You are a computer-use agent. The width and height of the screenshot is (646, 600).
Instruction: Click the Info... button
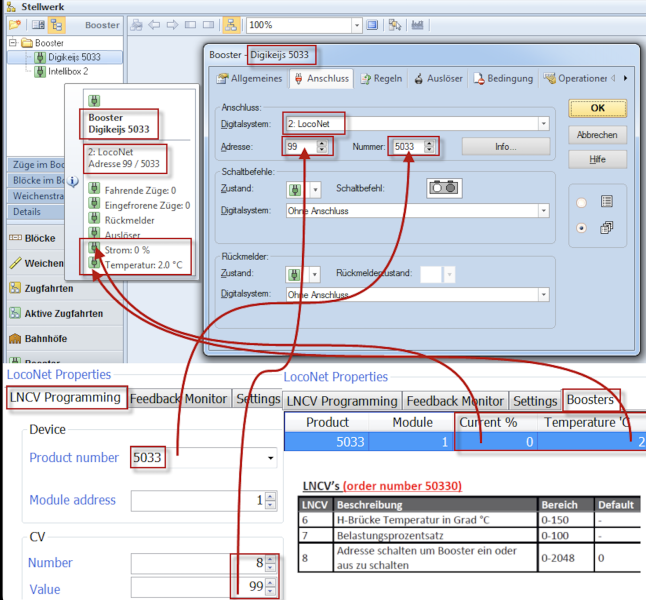pos(505,147)
